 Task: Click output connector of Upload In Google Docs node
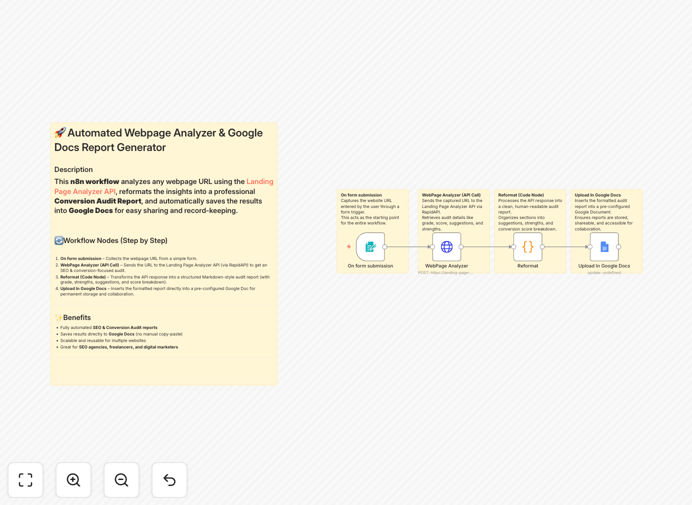tap(619, 247)
